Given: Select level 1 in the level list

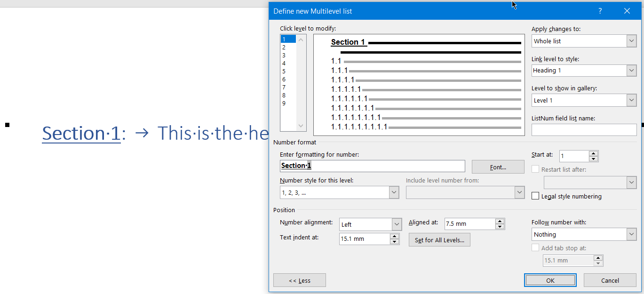Looking at the screenshot, I should 288,39.
